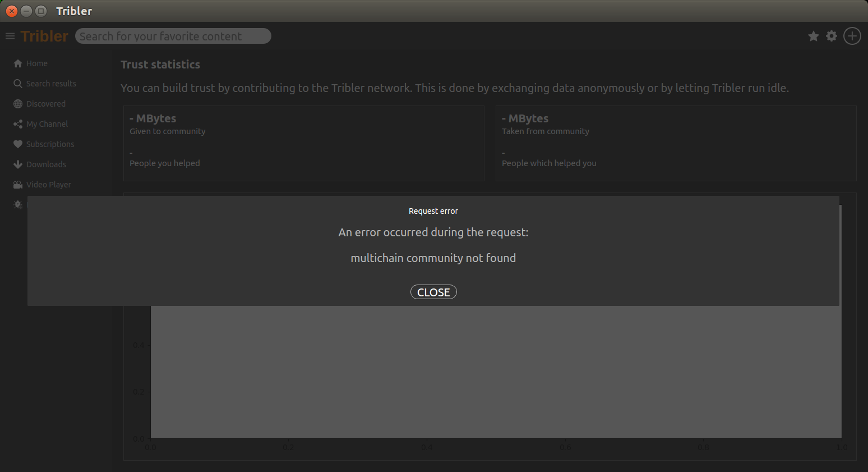Select the Home icon in the sidebar
The height and width of the screenshot is (472, 868).
[x=17, y=63]
